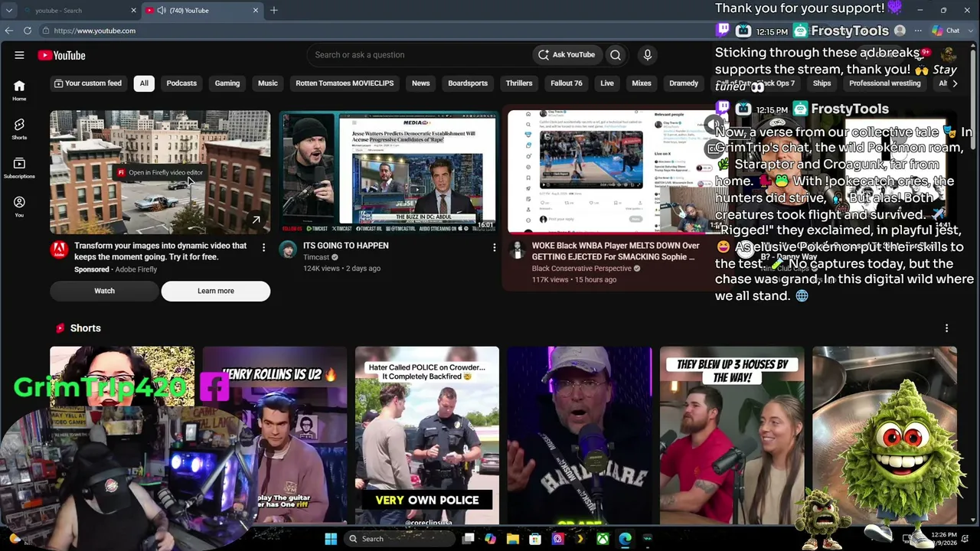Open the Adobe Firefly ad thumbnail
980x551 pixels.
160,171
